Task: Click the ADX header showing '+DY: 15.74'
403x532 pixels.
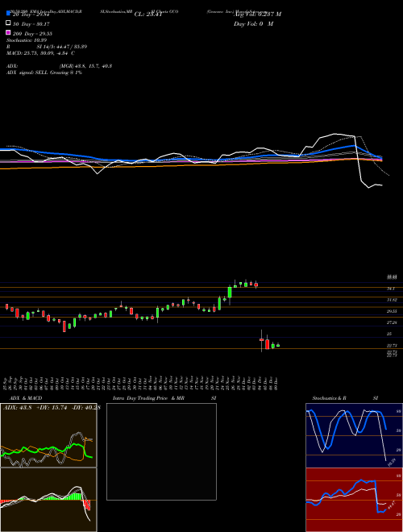Action: [x=52, y=408]
